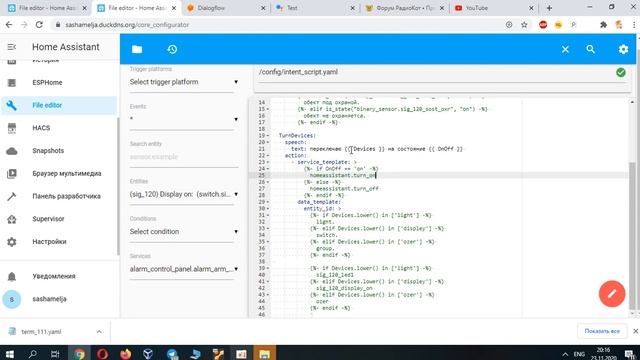This screenshot has width=640, height=360.
Task: Collapse code fold at line 22 action
Action: (x=268, y=156)
